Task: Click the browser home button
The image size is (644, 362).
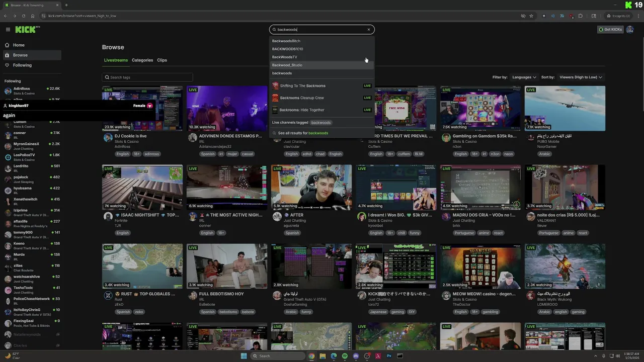Action: tap(33, 16)
